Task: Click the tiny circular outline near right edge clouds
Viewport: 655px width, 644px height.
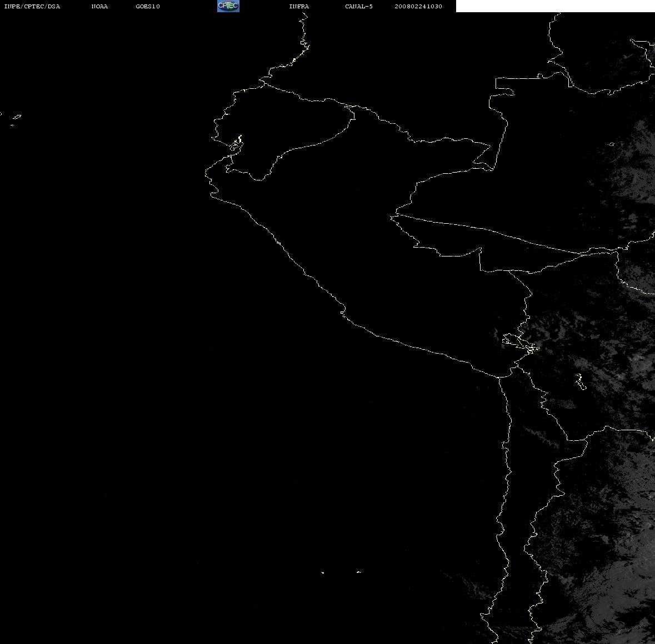Action: [612, 144]
